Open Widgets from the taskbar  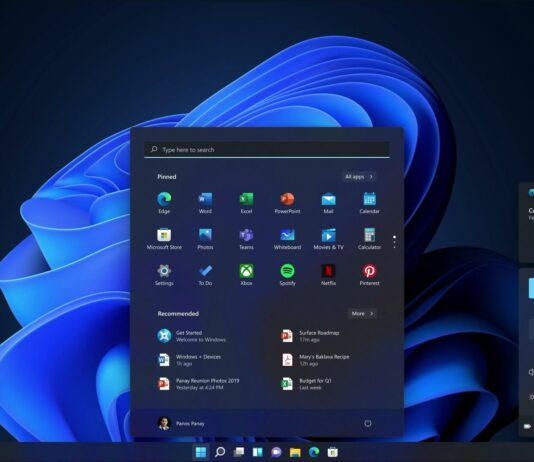[257, 452]
